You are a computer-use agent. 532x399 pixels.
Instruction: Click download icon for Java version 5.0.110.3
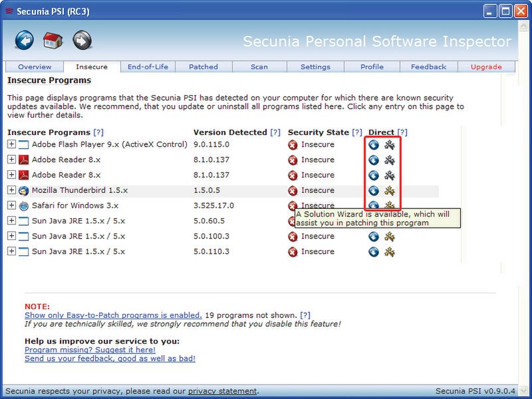374,251
